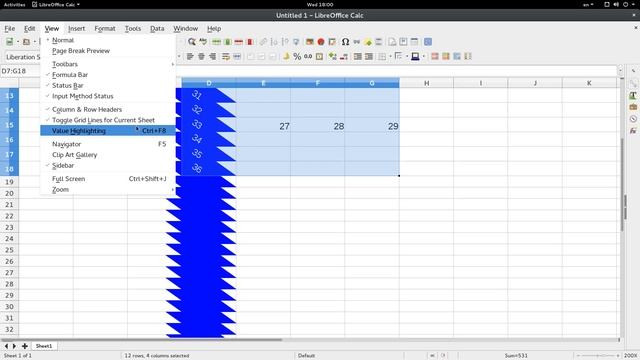Open the border style dropdown arrow
This screenshot has height=360, width=640.
point(407,56)
